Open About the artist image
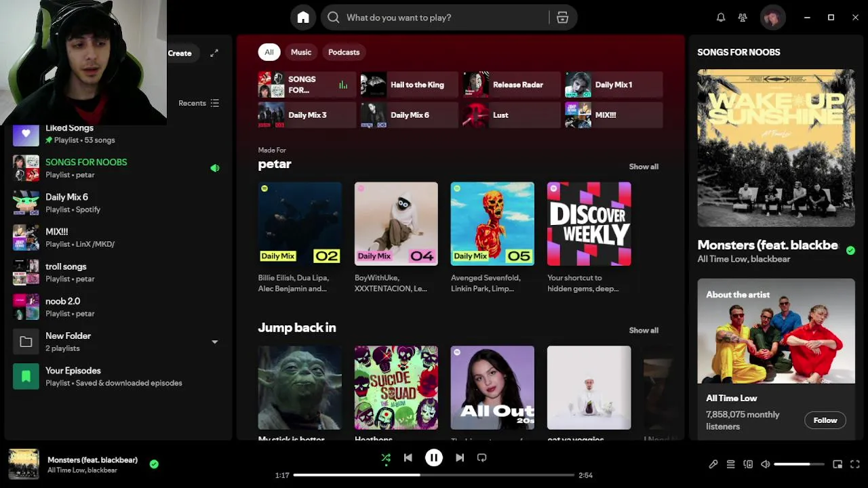Screen dimensions: 868x488 776,331
